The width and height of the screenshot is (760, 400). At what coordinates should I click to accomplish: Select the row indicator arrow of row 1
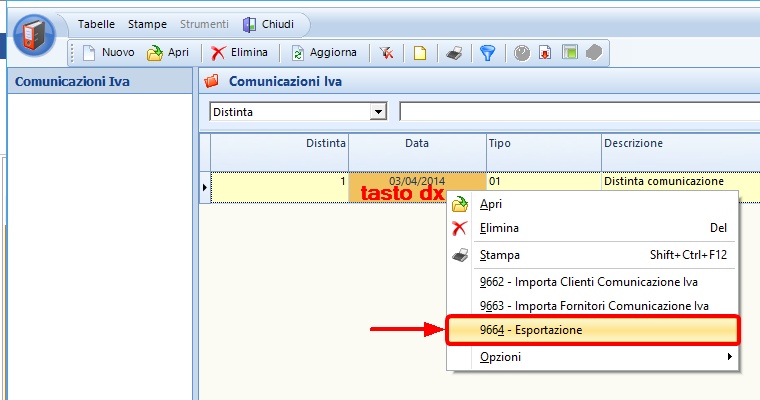point(205,187)
